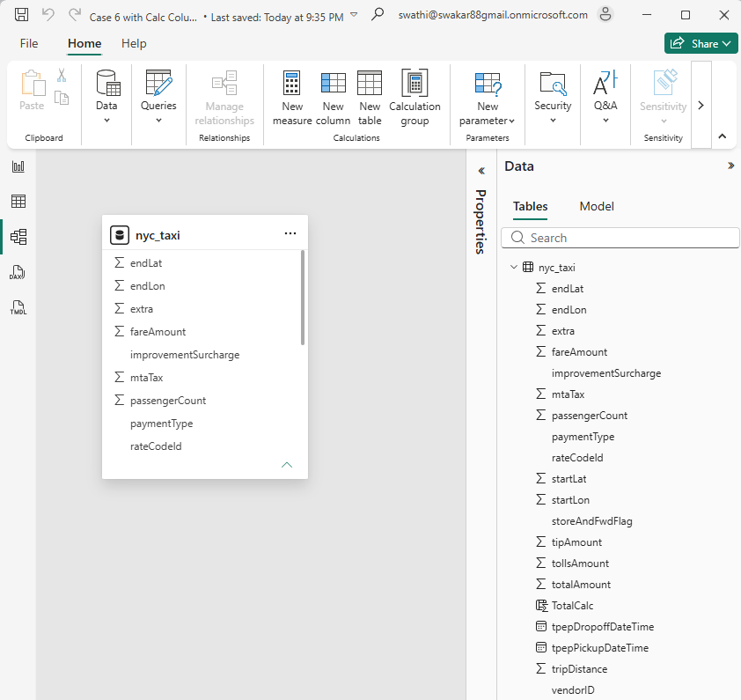Open the File menu
Image resolution: width=741 pixels, height=700 pixels.
click(29, 43)
